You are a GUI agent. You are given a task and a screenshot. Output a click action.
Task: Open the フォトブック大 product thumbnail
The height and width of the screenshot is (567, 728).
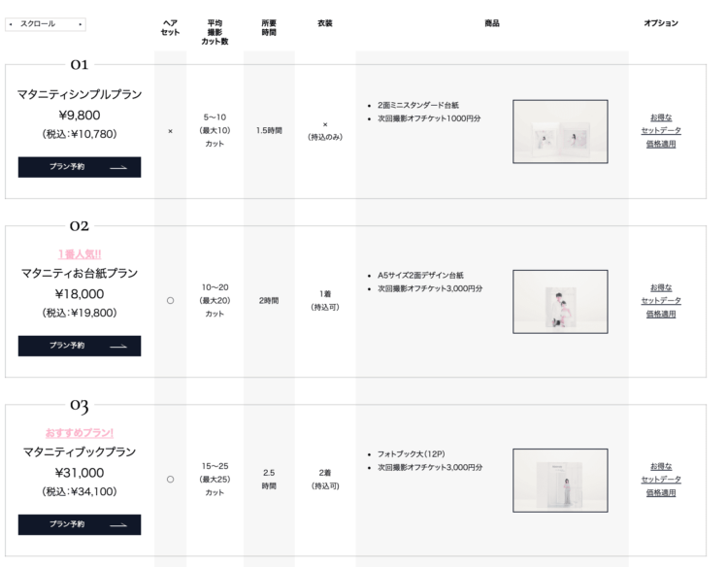560,481
